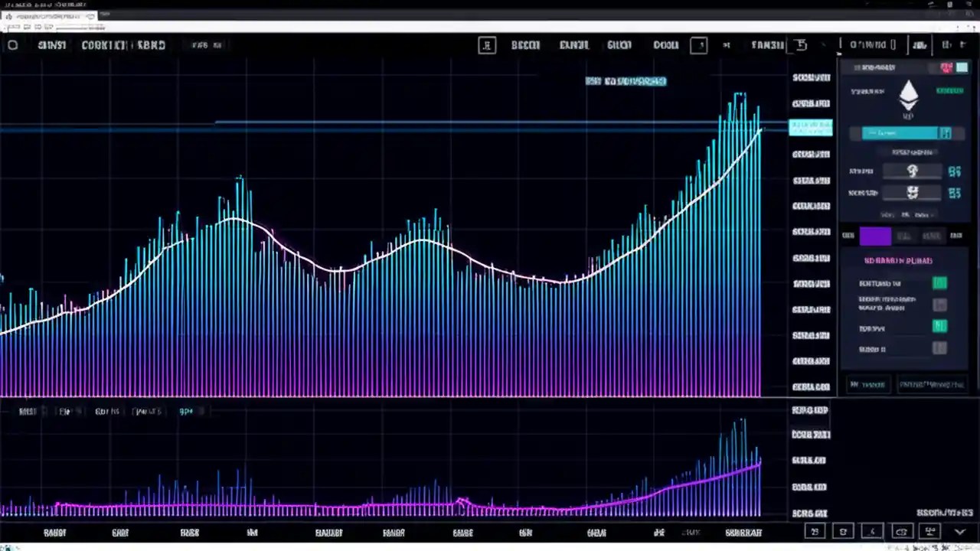Collapse the chart with the bottom-right chevron
The width and height of the screenshot is (980, 551).
coord(960,531)
